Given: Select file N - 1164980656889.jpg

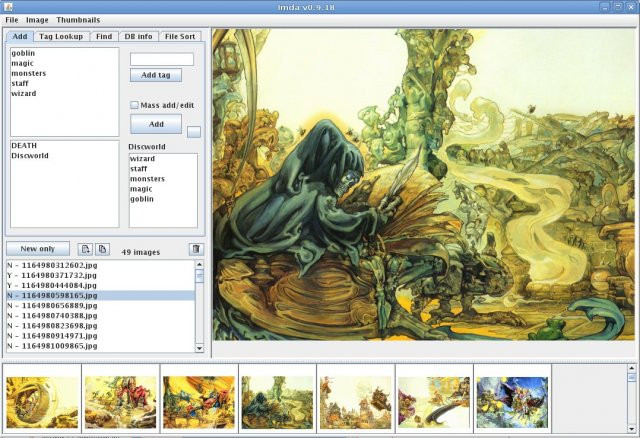Looking at the screenshot, I should [x=100, y=306].
